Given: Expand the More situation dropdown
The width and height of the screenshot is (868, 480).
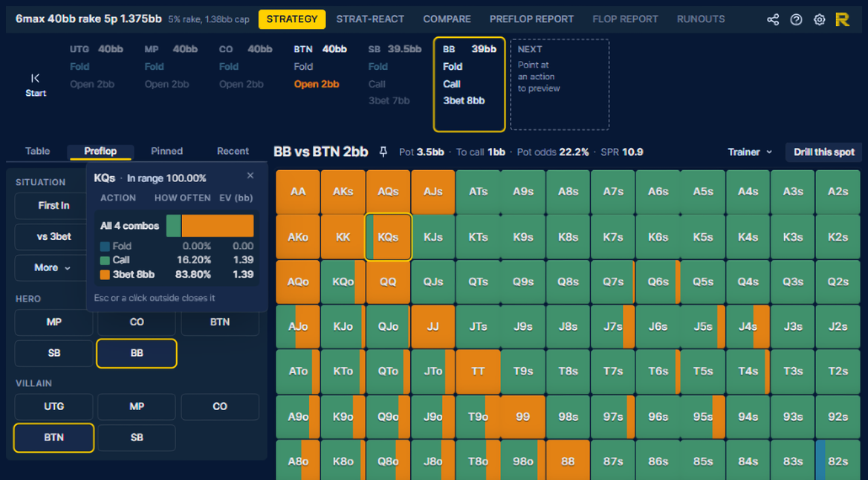Looking at the screenshot, I should [x=53, y=268].
